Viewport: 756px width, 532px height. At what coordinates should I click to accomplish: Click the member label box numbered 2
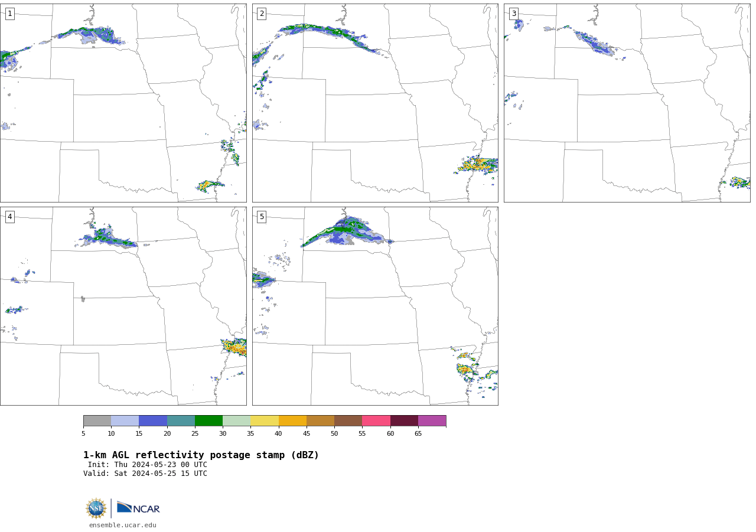(262, 14)
